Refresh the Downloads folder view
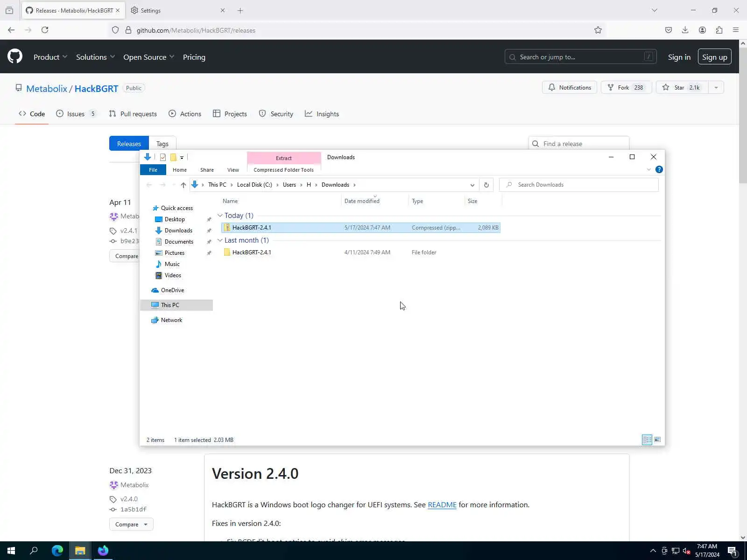This screenshot has width=747, height=560. pyautogui.click(x=486, y=185)
